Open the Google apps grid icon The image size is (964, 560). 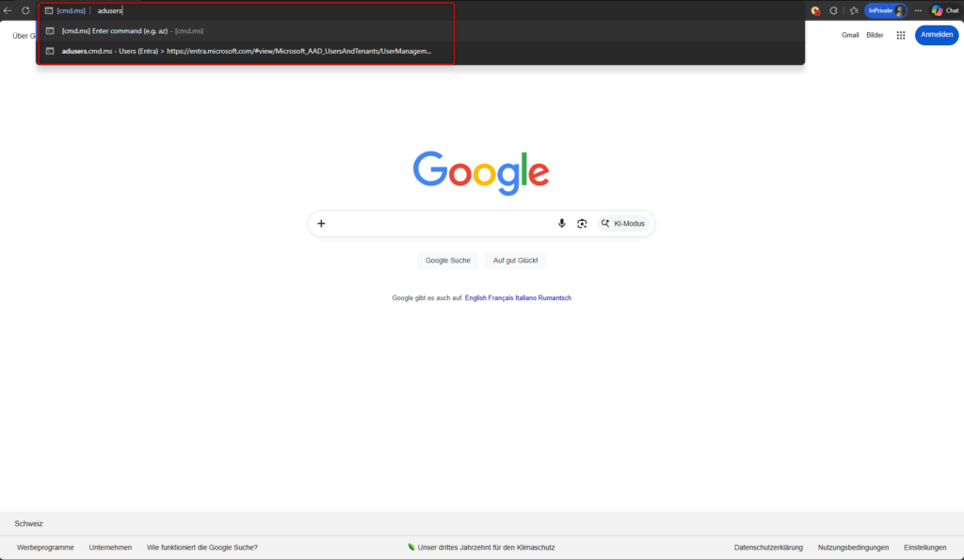point(901,35)
